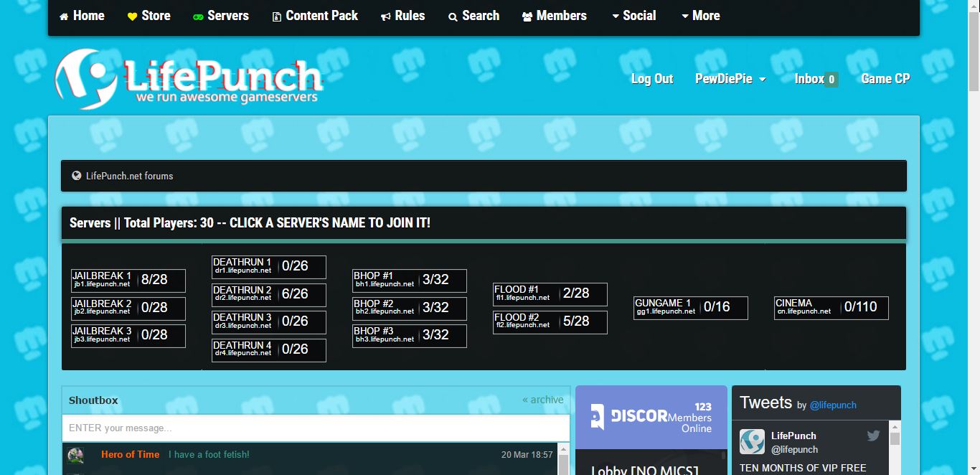980x475 pixels.
Task: Join the BHOP #1 server
Action: (x=373, y=276)
